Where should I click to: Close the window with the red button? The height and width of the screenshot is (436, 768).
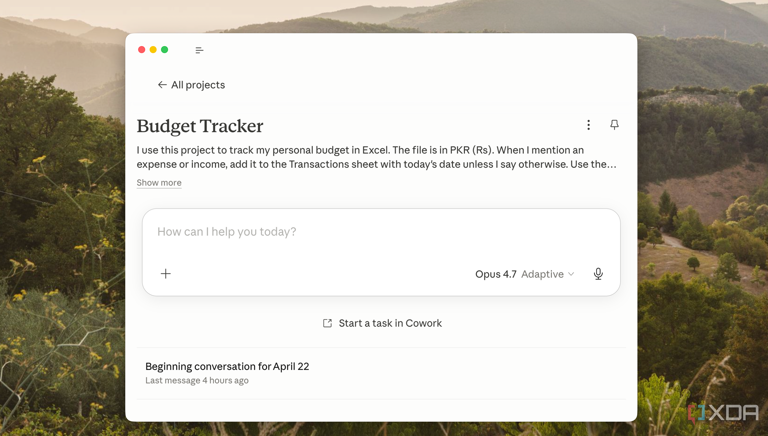point(142,50)
